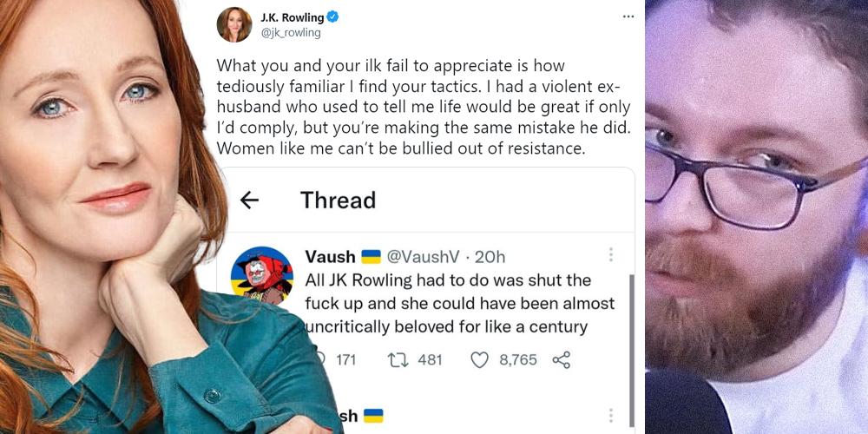Click J.K. Rowling's blue verified badge
This screenshot has width=868, height=434.
coord(332,17)
